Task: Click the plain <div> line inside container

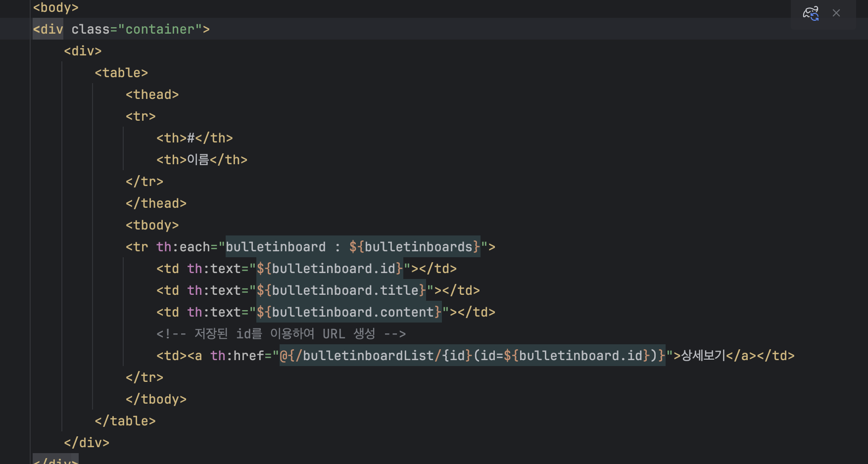Action: click(x=83, y=51)
